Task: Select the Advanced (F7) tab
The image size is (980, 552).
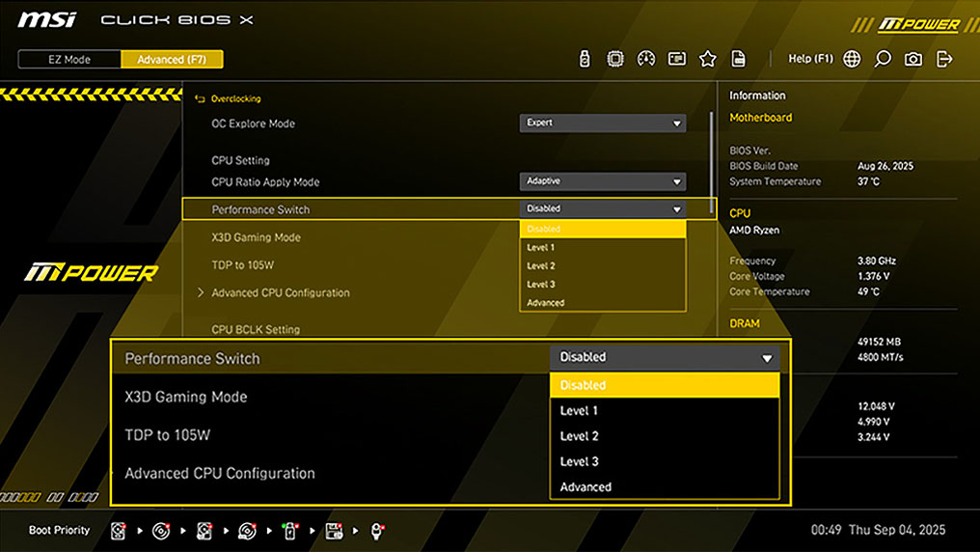Action: click(x=172, y=60)
